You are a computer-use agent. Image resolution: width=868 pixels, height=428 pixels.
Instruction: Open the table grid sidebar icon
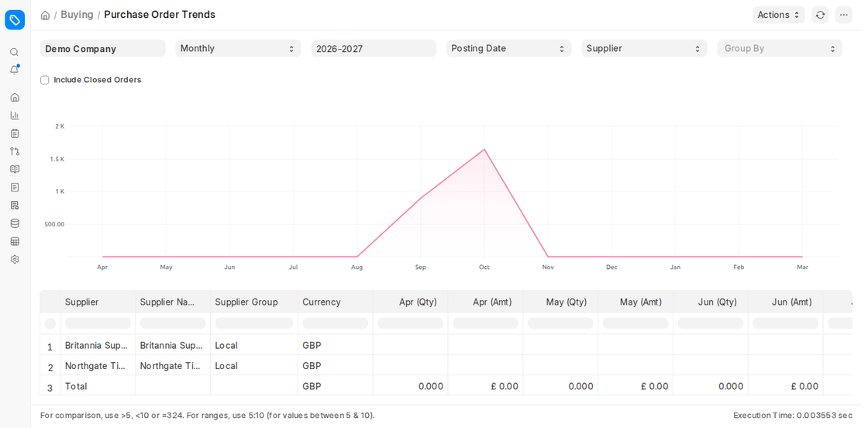15,241
